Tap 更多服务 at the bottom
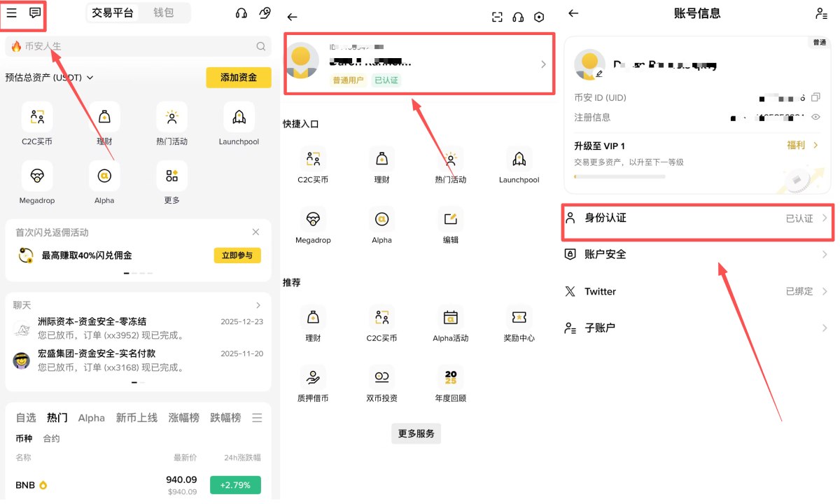Viewport: 840px width, 504px height. 416,433
